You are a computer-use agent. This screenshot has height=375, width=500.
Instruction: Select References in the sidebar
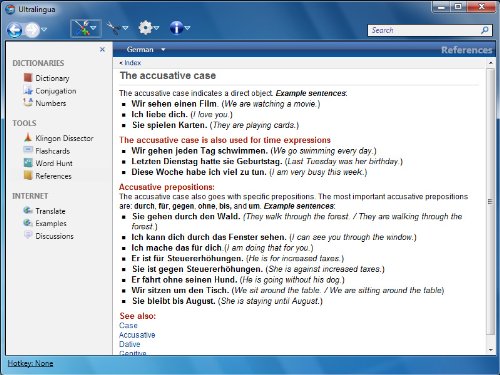pos(53,176)
